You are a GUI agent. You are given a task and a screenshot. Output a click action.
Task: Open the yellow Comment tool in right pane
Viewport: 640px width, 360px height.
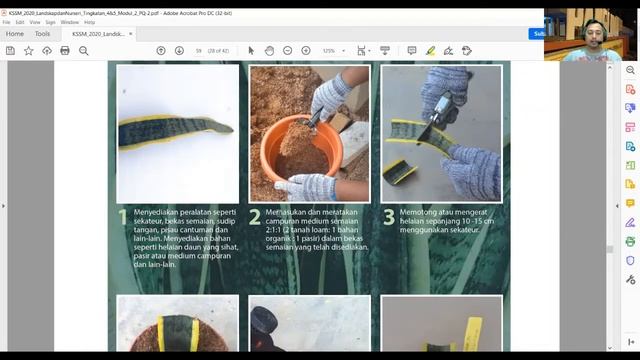click(630, 203)
